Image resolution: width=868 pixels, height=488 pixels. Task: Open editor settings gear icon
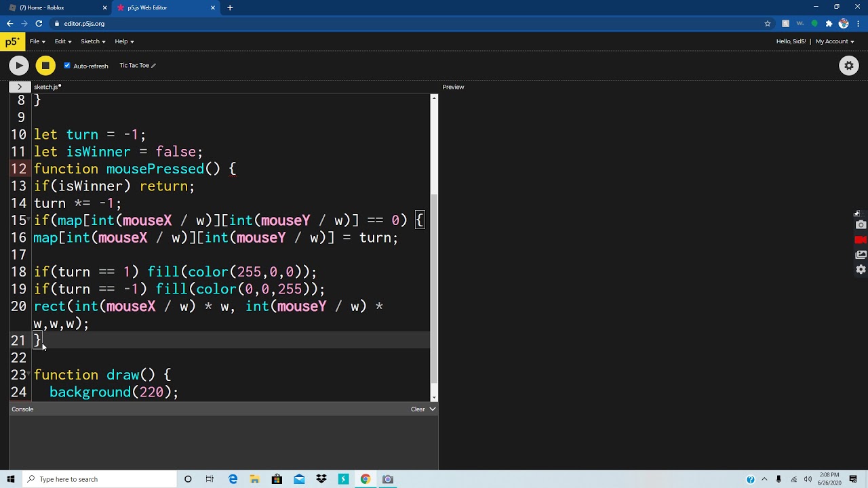[848, 65]
